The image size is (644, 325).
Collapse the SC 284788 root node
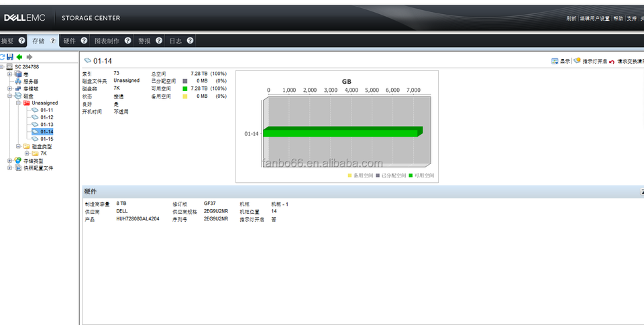click(1, 67)
